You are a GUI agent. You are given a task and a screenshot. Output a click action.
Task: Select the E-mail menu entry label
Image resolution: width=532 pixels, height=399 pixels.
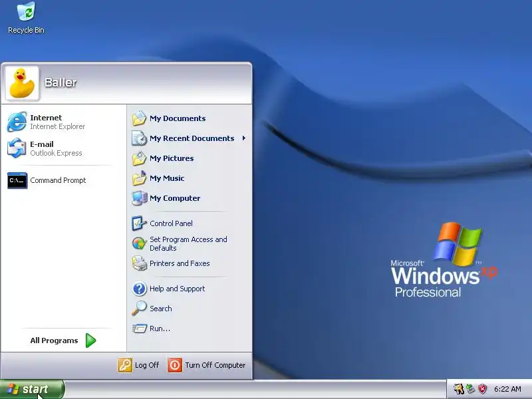pyautogui.click(x=42, y=144)
